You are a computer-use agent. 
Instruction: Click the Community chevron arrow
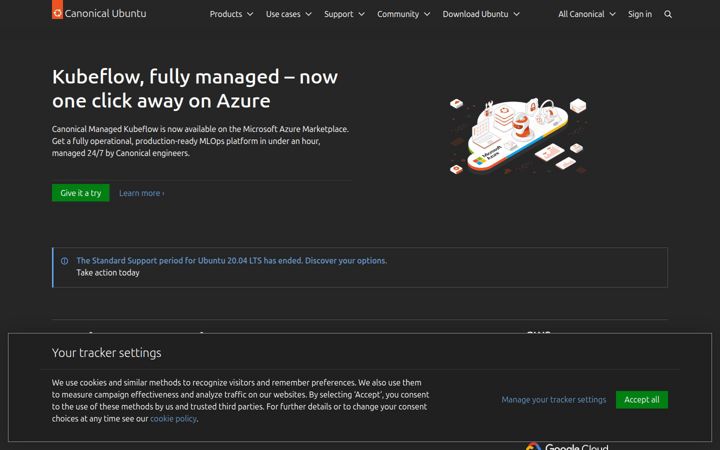pos(427,14)
